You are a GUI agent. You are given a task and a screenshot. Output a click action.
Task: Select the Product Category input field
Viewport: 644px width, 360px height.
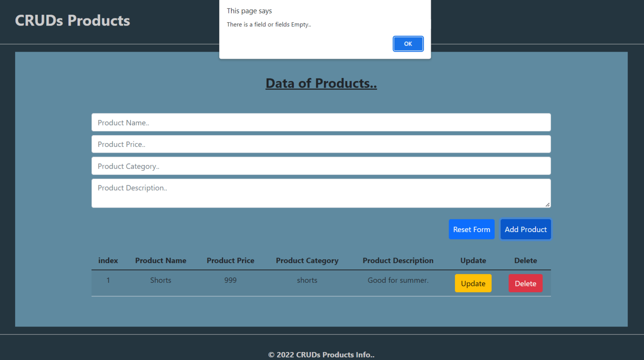(x=321, y=166)
